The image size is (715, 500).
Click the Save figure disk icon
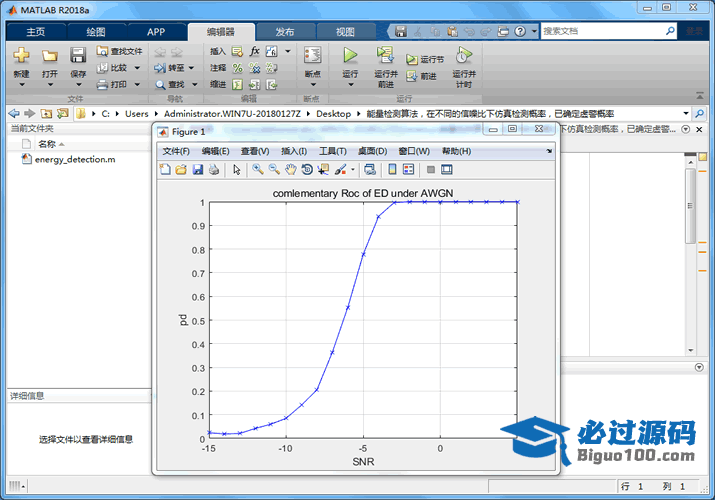pyautogui.click(x=198, y=170)
